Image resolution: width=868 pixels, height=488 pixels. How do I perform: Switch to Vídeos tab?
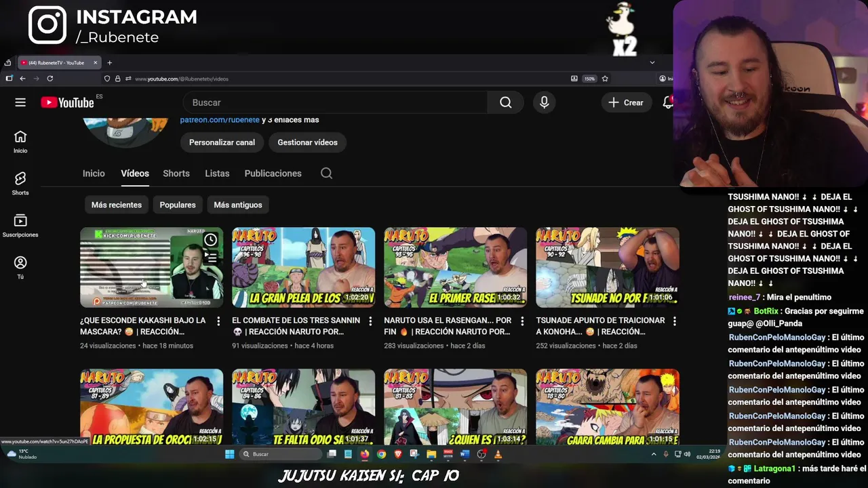point(135,174)
